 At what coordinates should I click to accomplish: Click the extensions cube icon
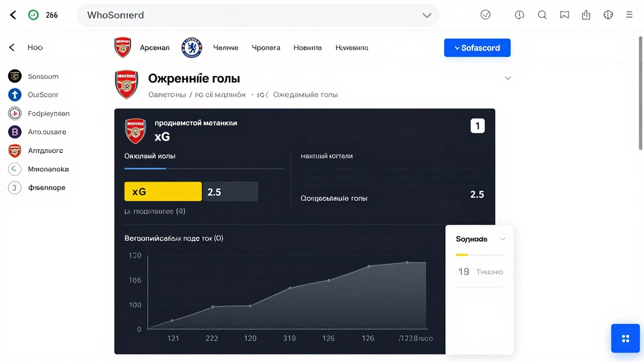pyautogui.click(x=608, y=15)
